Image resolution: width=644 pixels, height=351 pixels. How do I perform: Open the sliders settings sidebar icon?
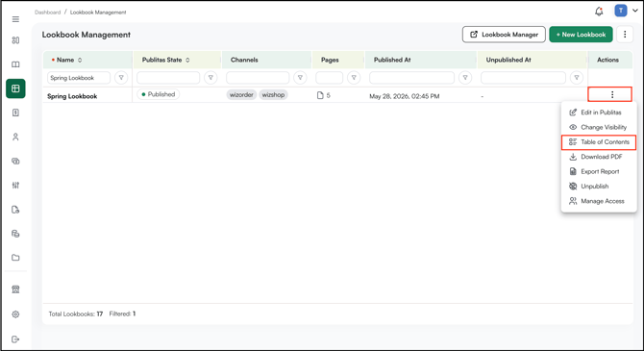pos(15,186)
